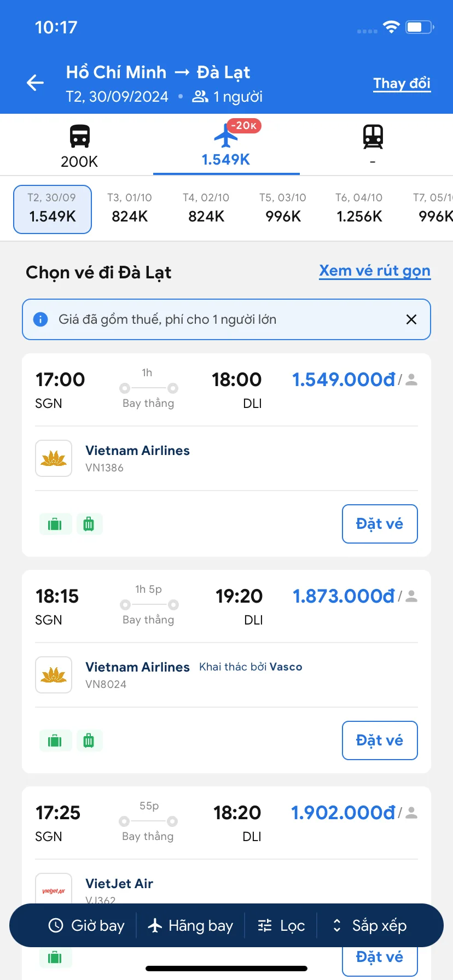Tap Vietnam Airlines logo for VN1386
Screen dimensions: 453x980
54,458
